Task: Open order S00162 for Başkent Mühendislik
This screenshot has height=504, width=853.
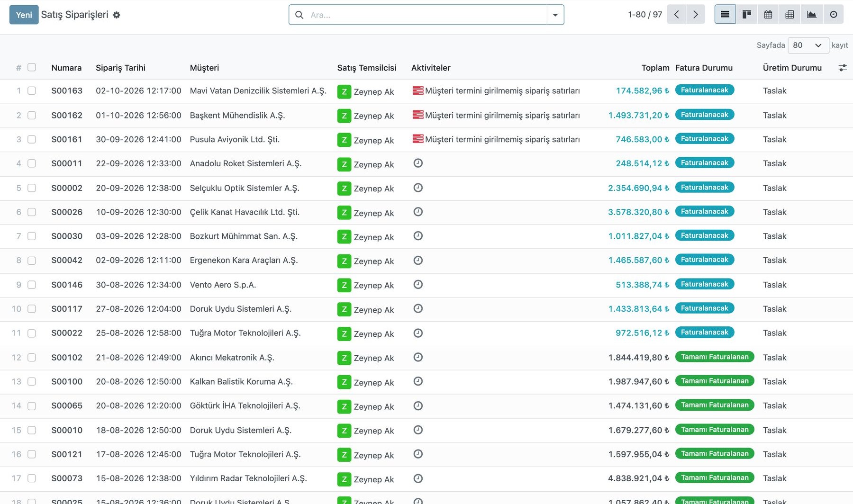Action: [67, 115]
